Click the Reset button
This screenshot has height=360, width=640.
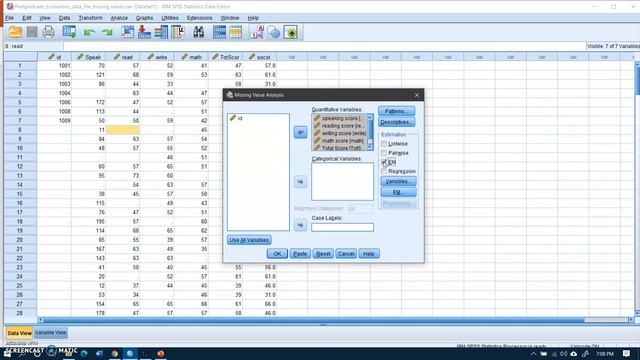[323, 254]
